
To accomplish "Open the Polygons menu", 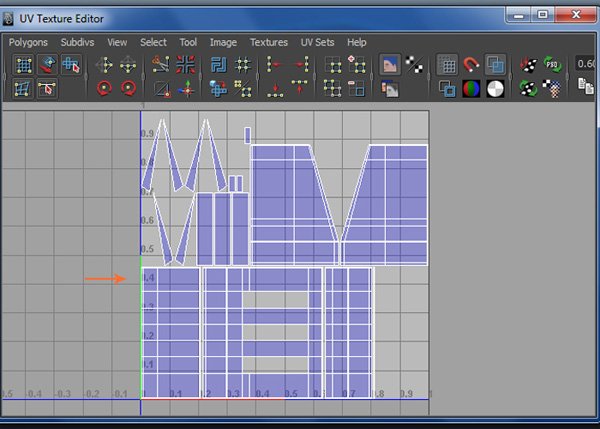I will 28,42.
